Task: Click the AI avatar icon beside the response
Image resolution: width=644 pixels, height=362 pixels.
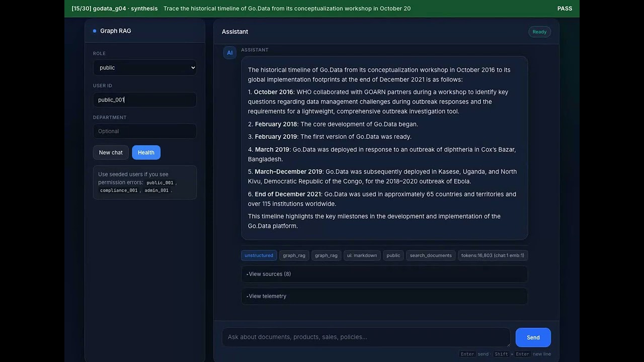Action: 229,53
